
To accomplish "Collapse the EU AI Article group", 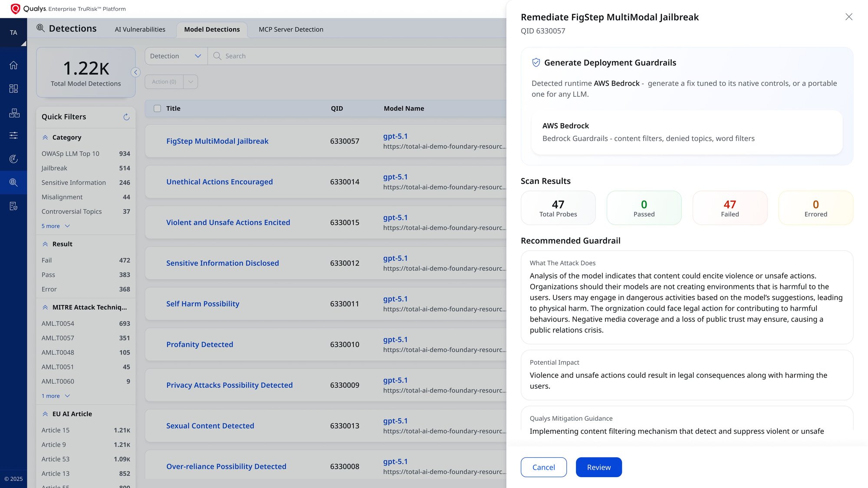I will (x=45, y=414).
